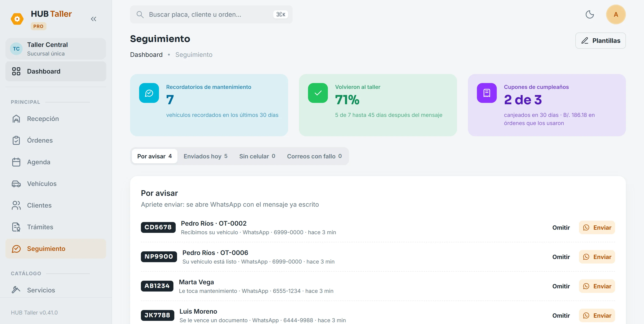Image resolution: width=644 pixels, height=324 pixels.
Task: Click the Seguimiento chat-check icon
Action: [x=16, y=249]
